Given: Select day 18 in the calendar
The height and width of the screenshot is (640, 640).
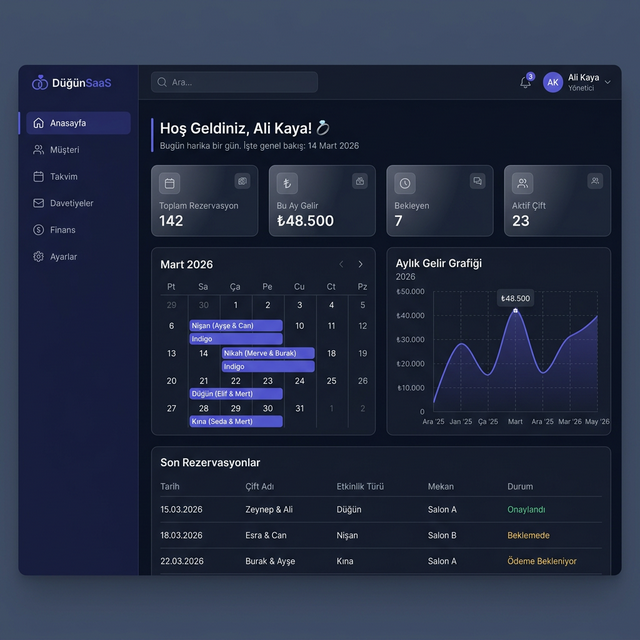Looking at the screenshot, I should [331, 353].
